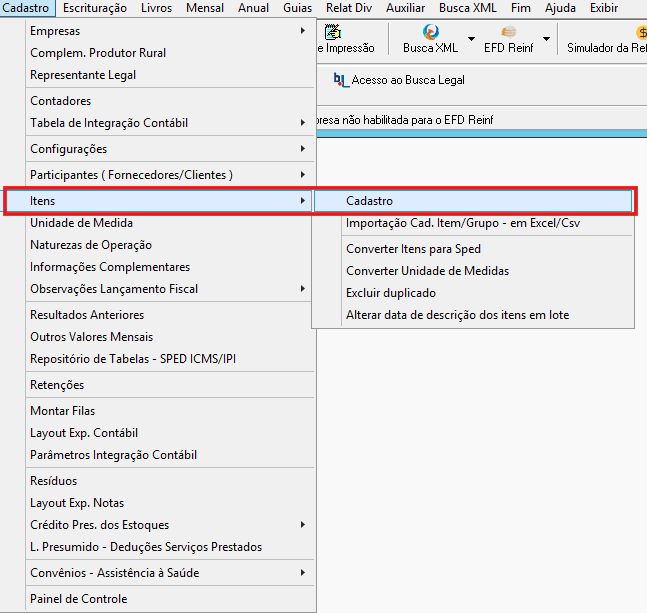Open the Escrituração menu

coord(95,8)
